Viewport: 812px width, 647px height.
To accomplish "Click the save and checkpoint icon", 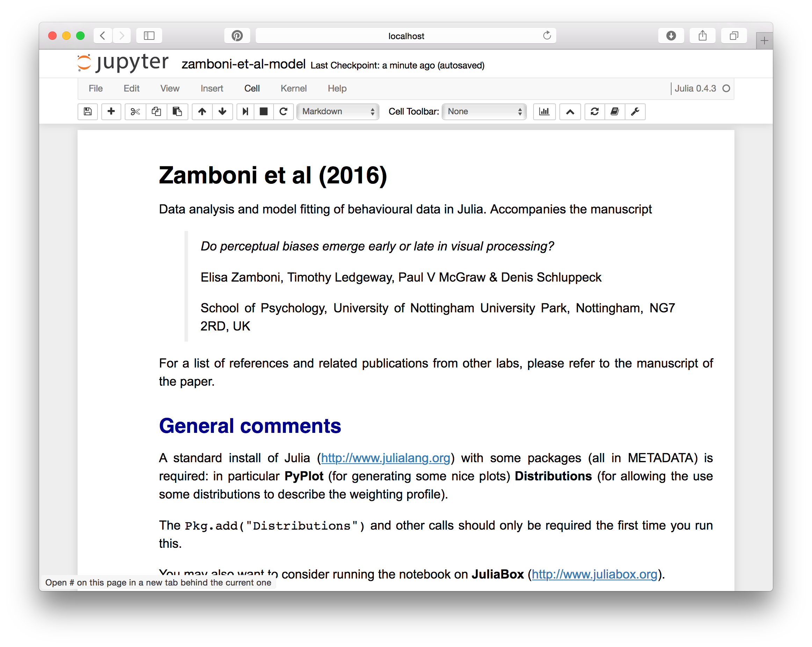I will pos(88,111).
